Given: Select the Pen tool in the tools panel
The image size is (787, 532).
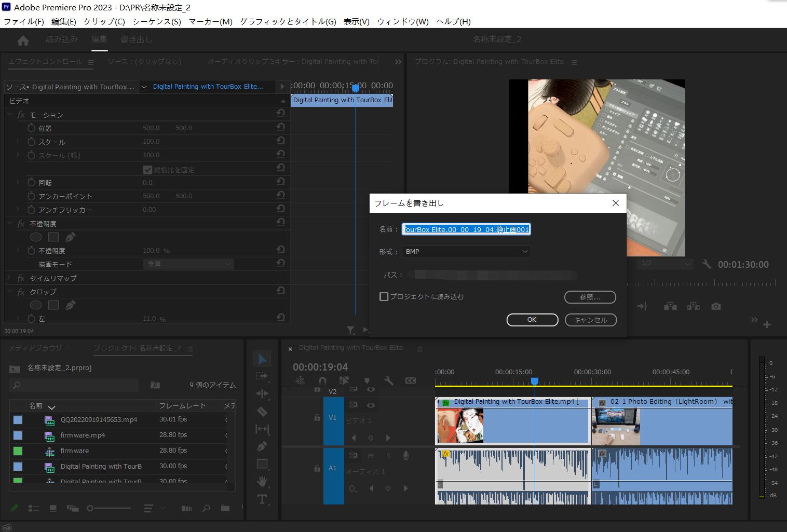Looking at the screenshot, I should tap(262, 446).
